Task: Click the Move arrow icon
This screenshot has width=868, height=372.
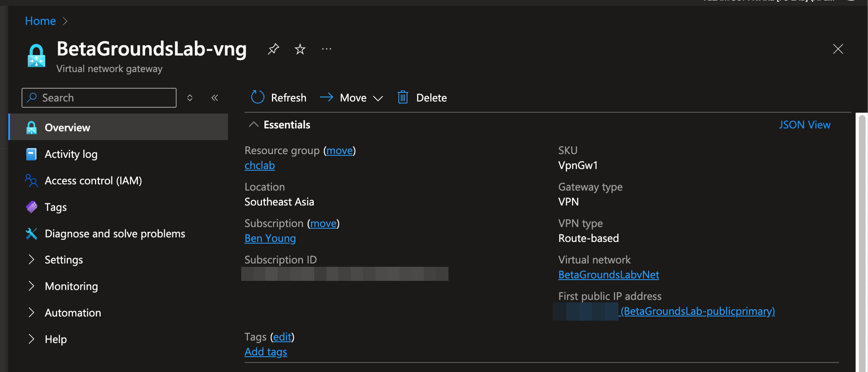Action: pyautogui.click(x=327, y=97)
